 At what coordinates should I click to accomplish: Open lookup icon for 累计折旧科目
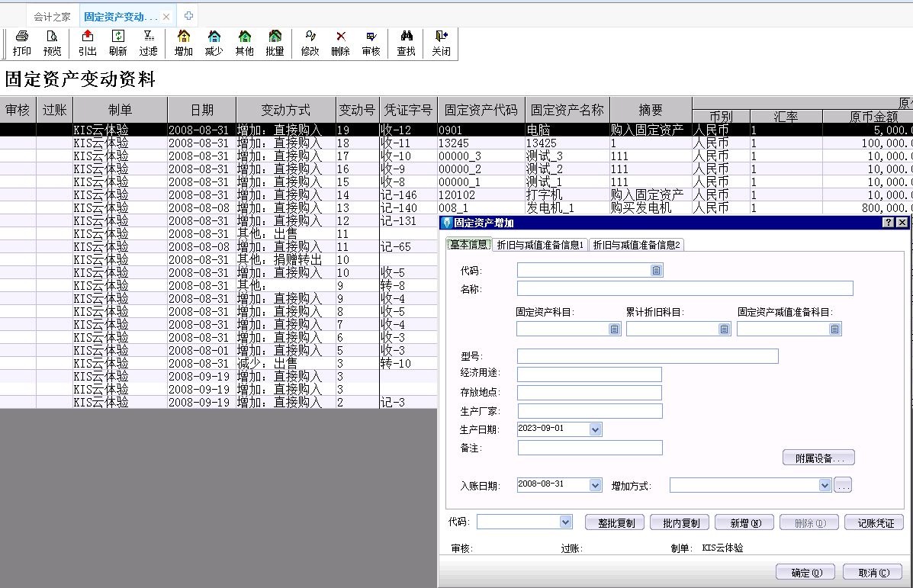724,329
